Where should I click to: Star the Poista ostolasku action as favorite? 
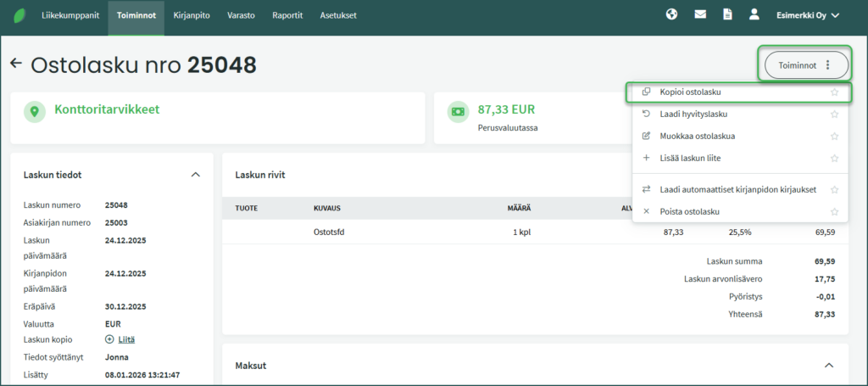click(x=834, y=211)
